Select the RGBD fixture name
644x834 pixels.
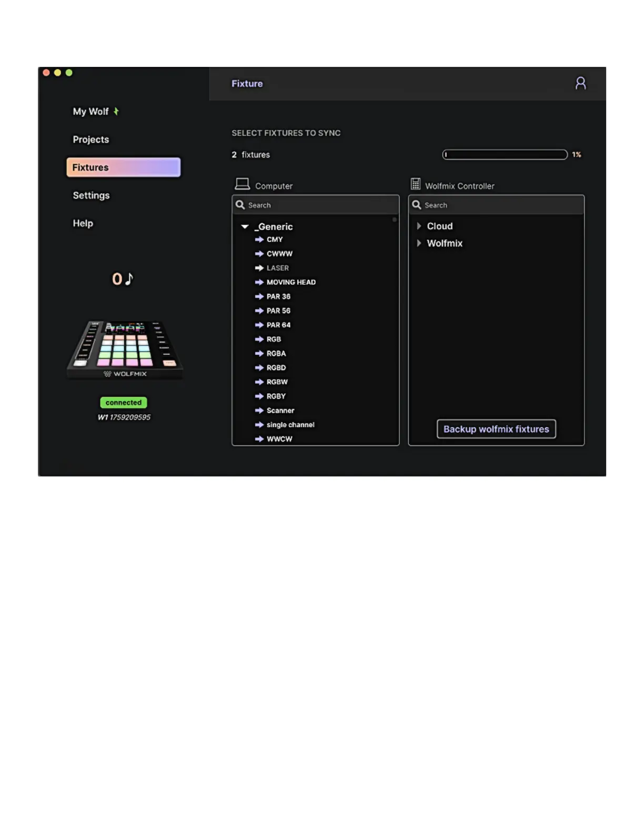pyautogui.click(x=276, y=368)
